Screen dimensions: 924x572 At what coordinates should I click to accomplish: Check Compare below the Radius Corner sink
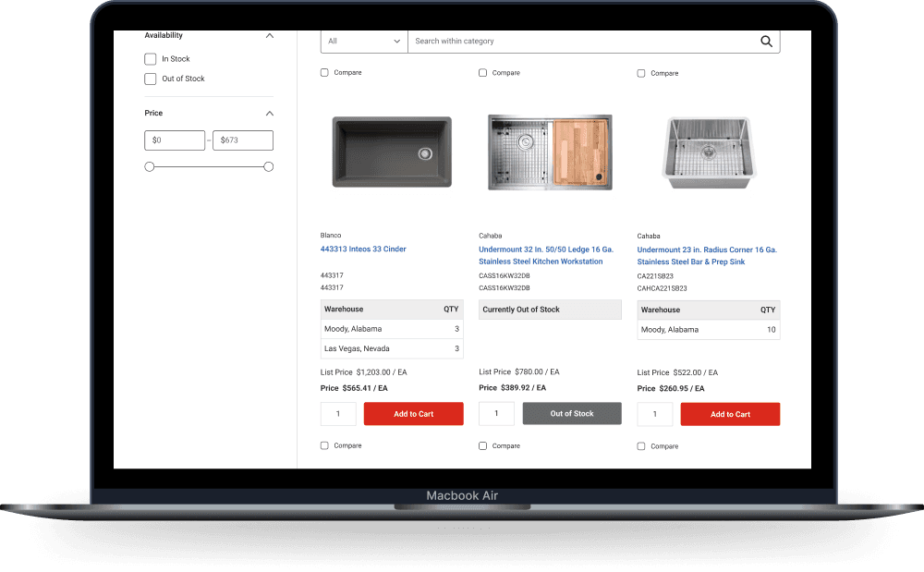[x=640, y=445]
